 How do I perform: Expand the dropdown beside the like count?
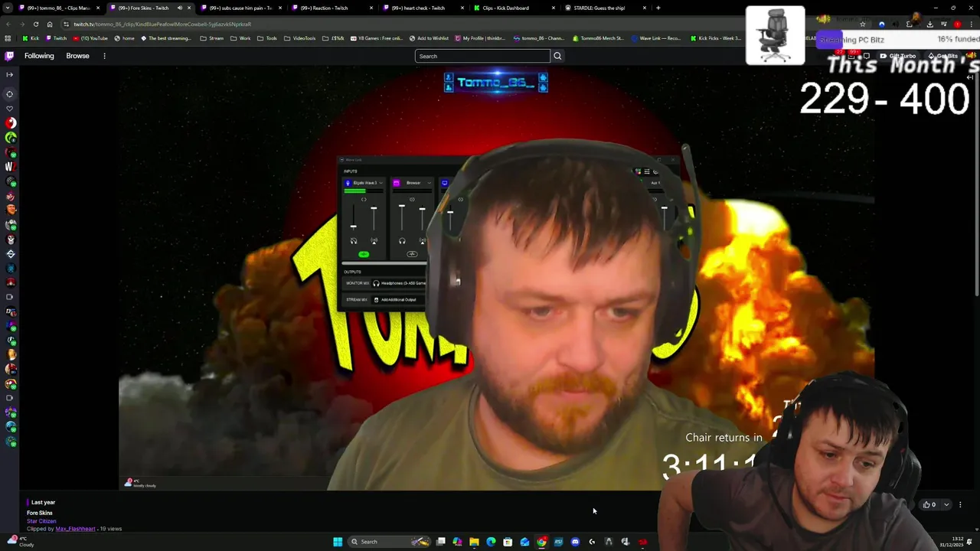[x=946, y=504]
